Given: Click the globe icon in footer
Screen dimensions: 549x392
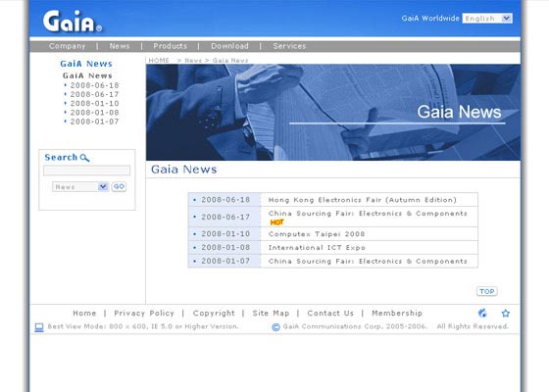Looking at the screenshot, I should 482,313.
